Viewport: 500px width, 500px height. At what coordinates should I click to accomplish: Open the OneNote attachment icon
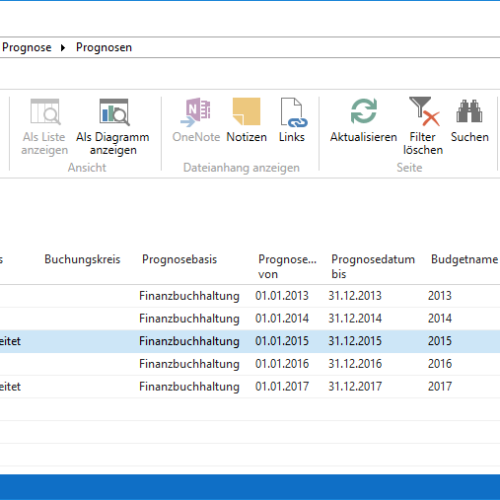point(196,112)
